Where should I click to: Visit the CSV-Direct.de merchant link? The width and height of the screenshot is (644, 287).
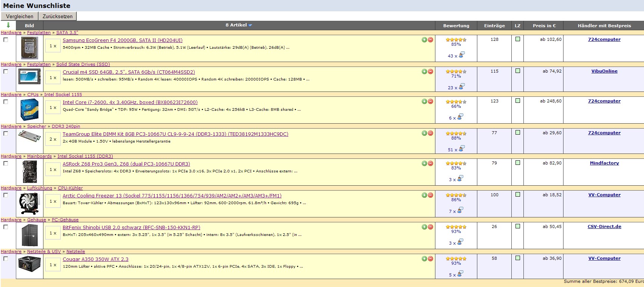coord(604,226)
